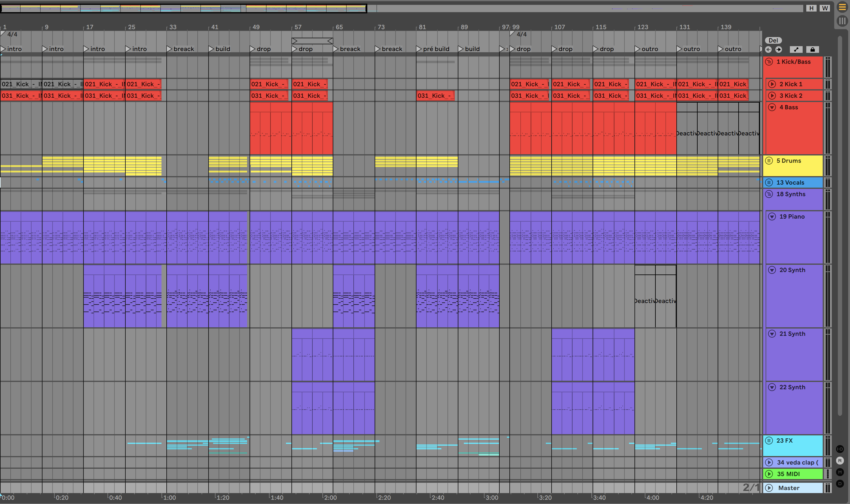Unfold the 35 MIDI track
Screen dimensions: 850x504
(x=769, y=474)
